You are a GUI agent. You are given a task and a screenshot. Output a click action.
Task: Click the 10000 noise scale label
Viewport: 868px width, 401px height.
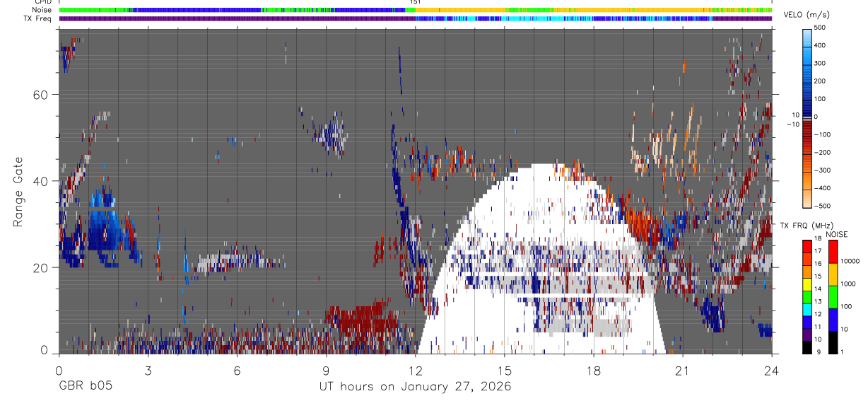coord(850,261)
